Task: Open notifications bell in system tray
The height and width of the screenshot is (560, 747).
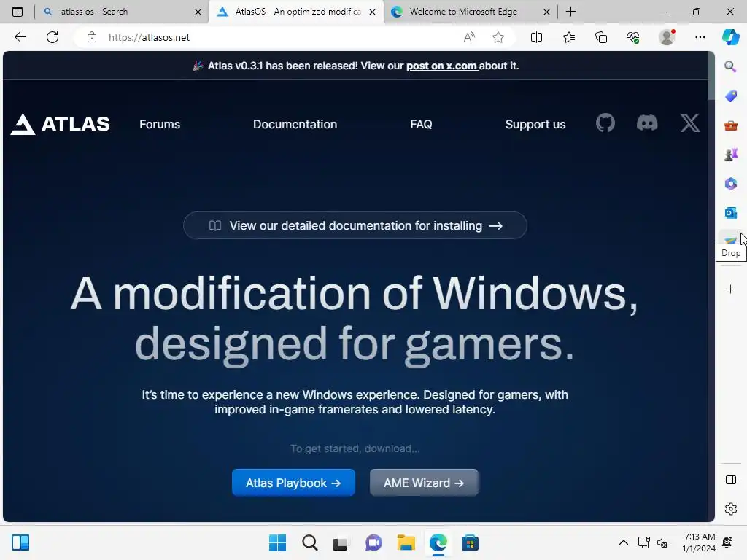Action: click(727, 542)
